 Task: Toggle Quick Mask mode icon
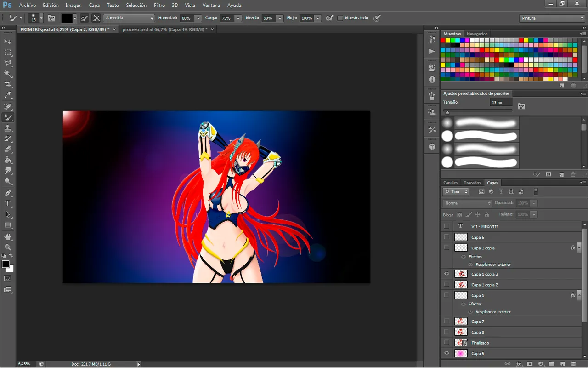[x=8, y=278]
